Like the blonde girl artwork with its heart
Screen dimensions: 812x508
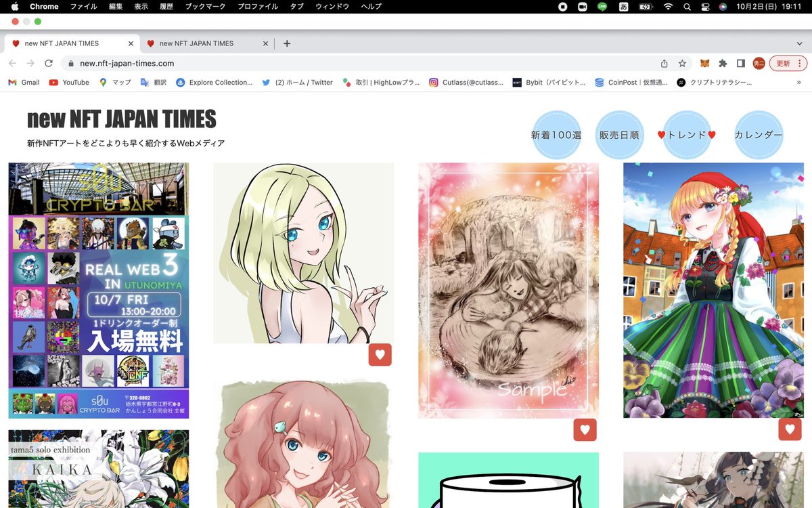click(x=380, y=354)
